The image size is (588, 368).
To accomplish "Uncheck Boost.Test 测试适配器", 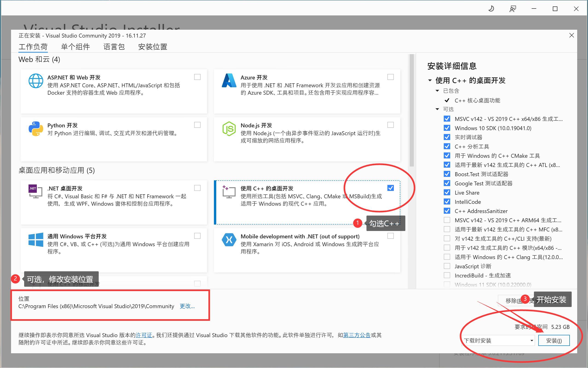I will (447, 174).
